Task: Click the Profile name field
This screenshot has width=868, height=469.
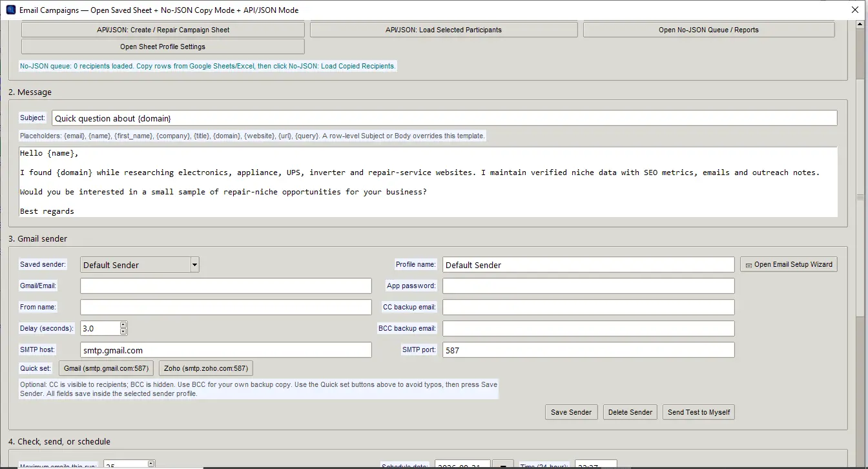Action: 588,265
